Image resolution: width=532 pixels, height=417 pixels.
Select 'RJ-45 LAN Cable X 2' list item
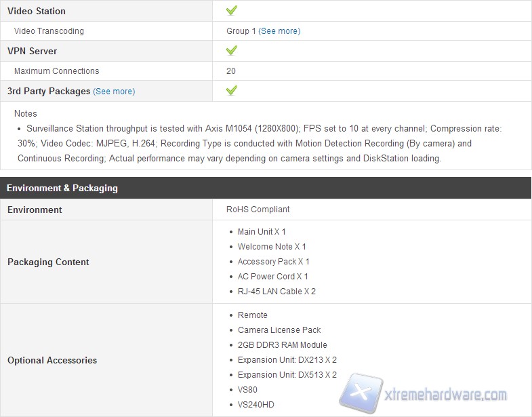[x=277, y=292]
